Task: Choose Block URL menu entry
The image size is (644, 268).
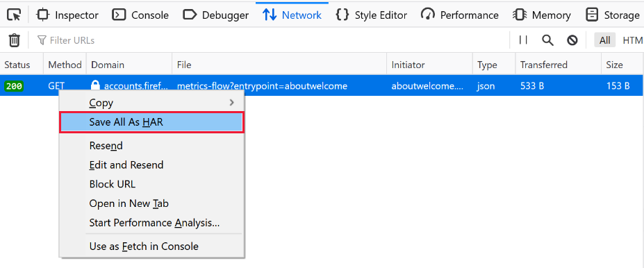Action: pos(151,184)
